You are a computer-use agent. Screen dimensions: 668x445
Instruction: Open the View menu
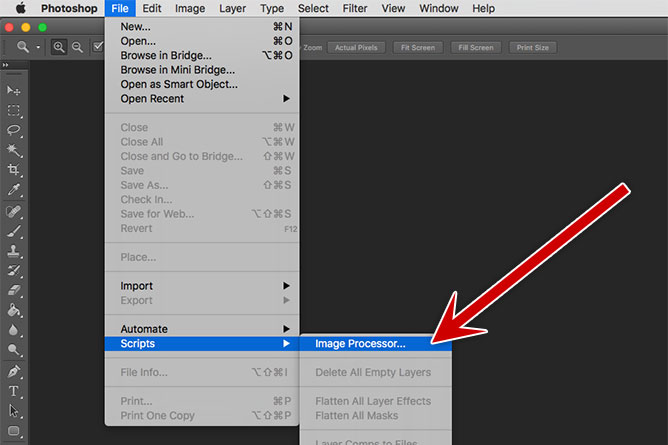tap(393, 9)
